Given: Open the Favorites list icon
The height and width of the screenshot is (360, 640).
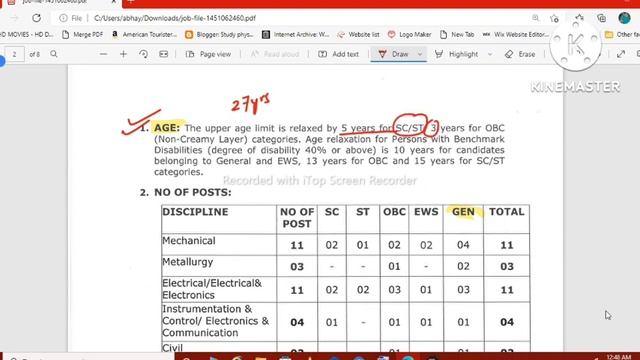Looking at the screenshot, I should point(579,18).
